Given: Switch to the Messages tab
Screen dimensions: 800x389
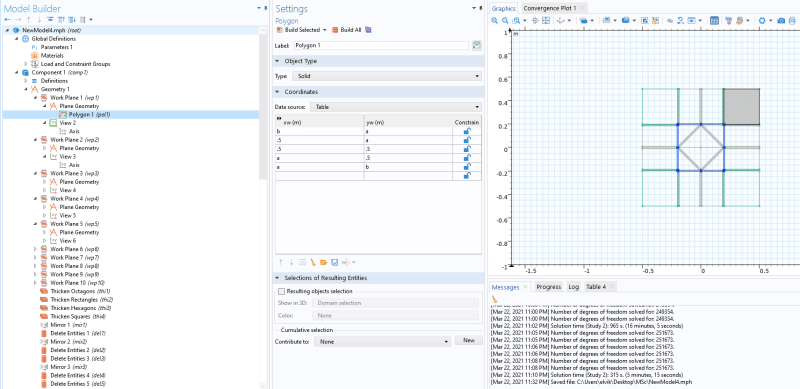Looking at the screenshot, I should [506, 287].
